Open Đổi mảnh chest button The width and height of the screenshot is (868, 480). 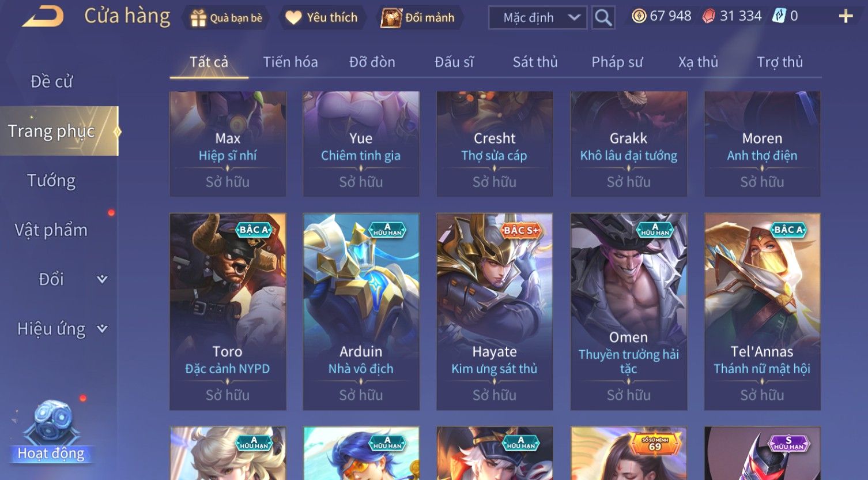click(418, 18)
